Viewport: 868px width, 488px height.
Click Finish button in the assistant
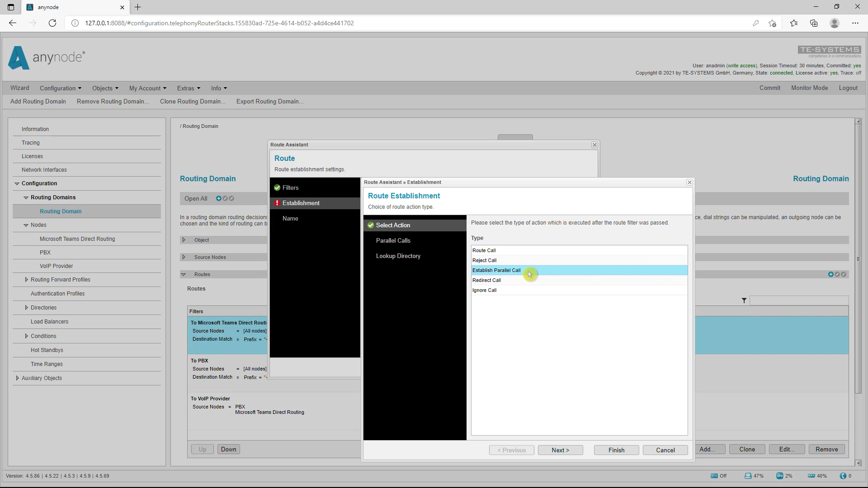tap(616, 450)
